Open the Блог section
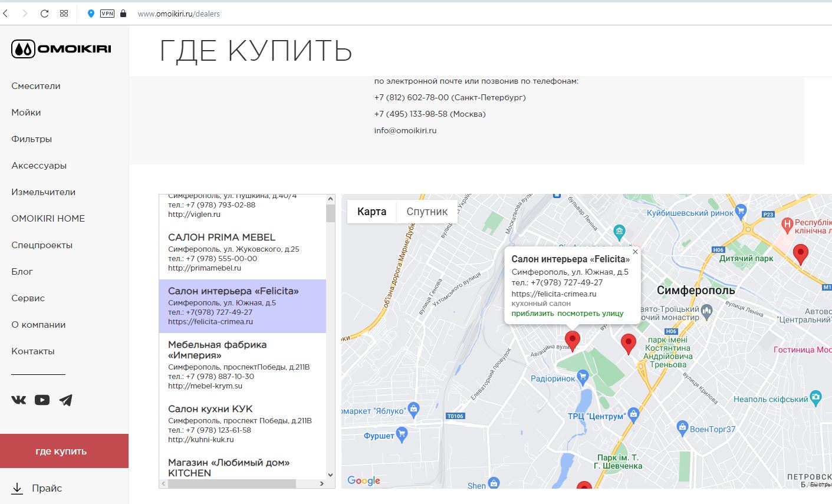The height and width of the screenshot is (504, 832). (x=22, y=272)
